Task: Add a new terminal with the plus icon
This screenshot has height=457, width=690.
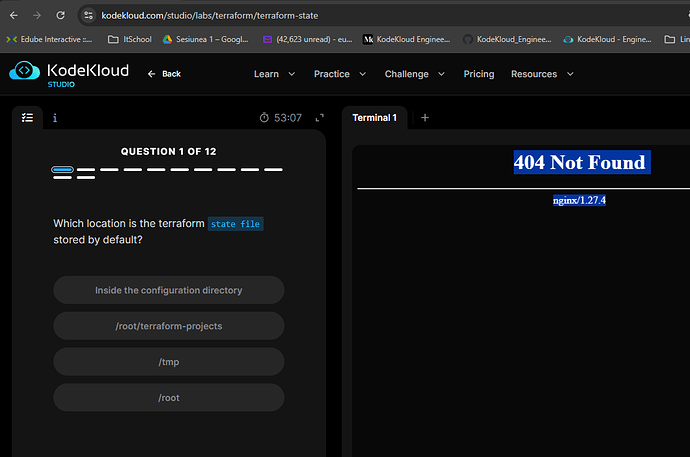Action: [x=425, y=117]
